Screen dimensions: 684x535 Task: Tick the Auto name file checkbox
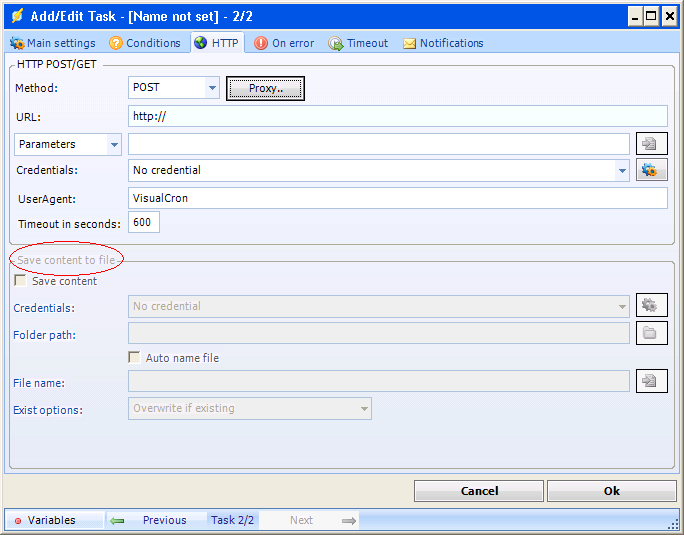click(x=134, y=357)
